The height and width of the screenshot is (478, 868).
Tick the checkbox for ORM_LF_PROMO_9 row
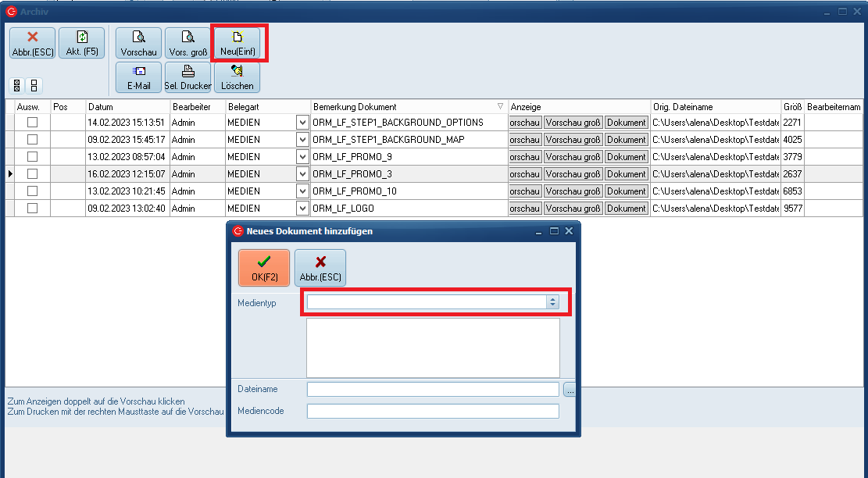[x=33, y=157]
